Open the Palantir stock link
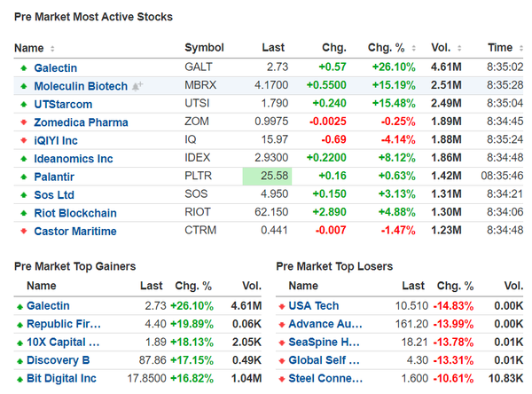 tap(55, 177)
